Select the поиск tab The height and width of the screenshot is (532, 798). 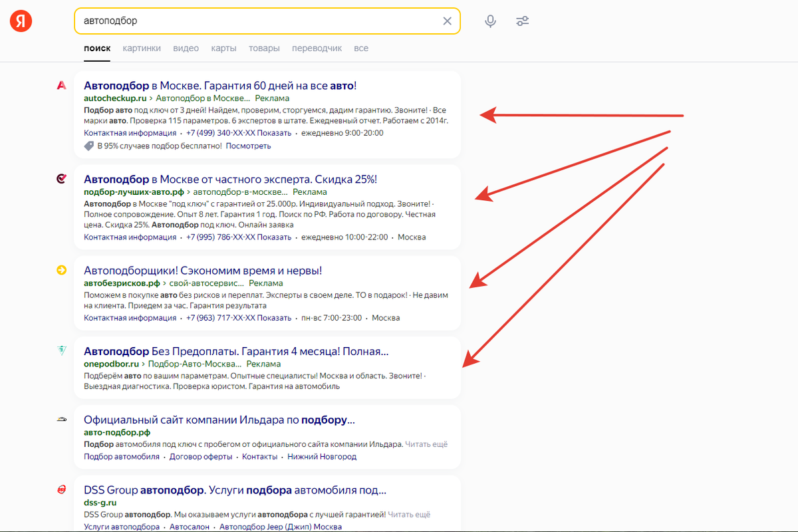tap(97, 48)
